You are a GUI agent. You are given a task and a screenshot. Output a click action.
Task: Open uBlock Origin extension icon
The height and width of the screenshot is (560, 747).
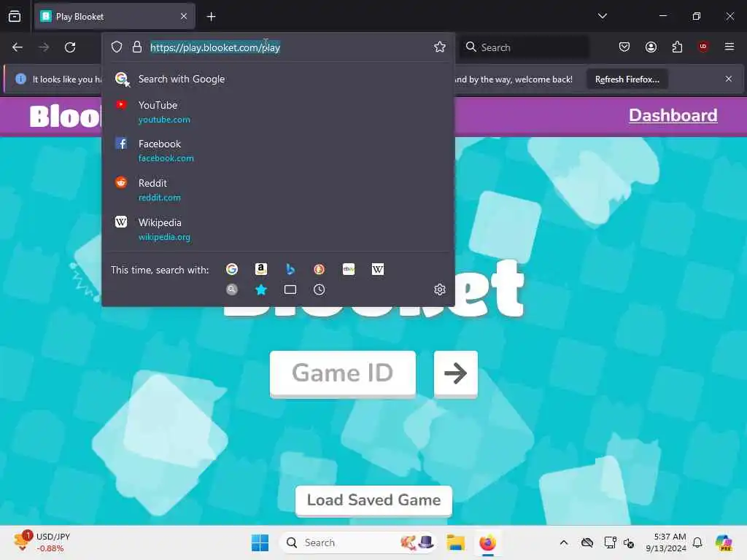[703, 47]
